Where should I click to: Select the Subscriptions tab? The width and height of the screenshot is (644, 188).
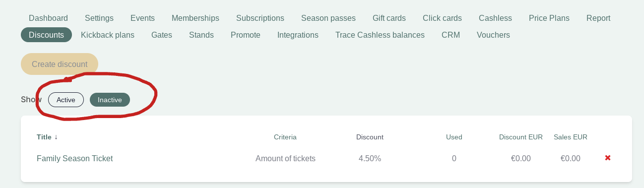(260, 18)
